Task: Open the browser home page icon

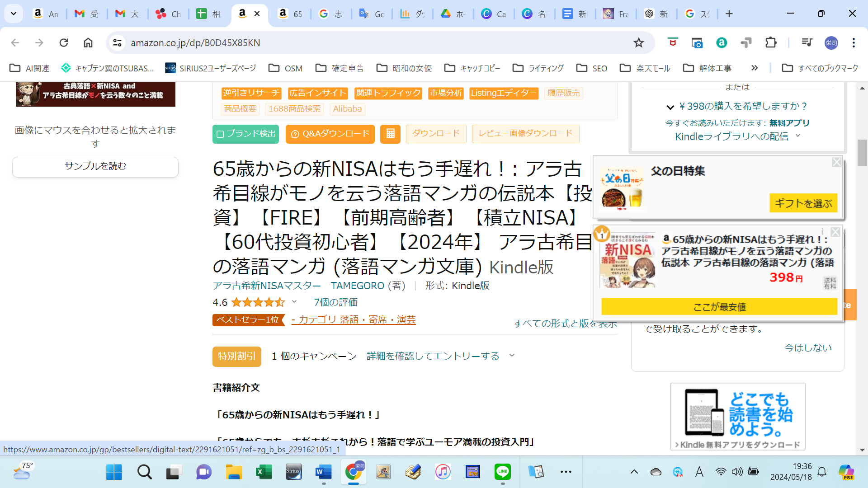Action: 88,42
